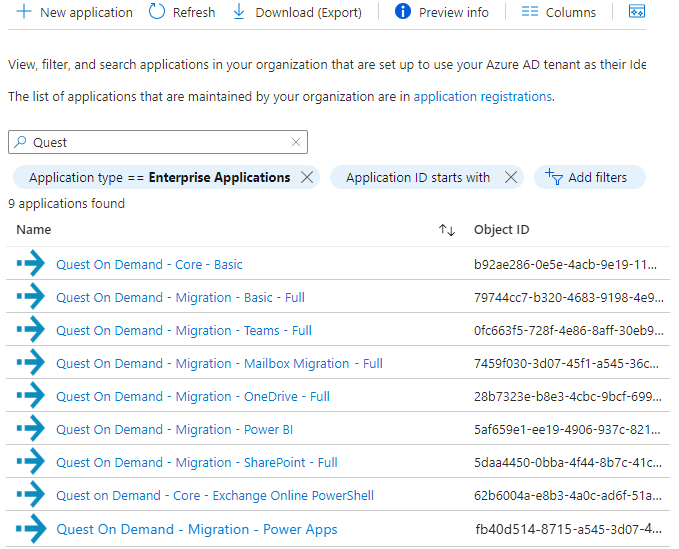Image resolution: width=679 pixels, height=549 pixels.
Task: Open Preview info from the toolbar
Action: pyautogui.click(x=442, y=12)
